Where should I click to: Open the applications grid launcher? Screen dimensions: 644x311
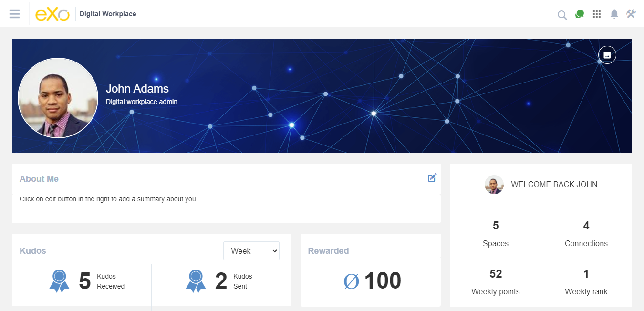click(597, 14)
